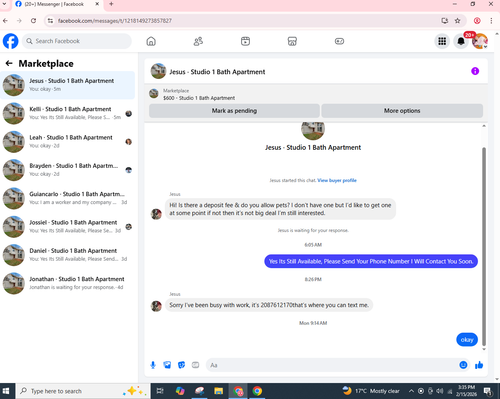
Task: Open the Gaming icon in top navigation
Action: point(339,41)
